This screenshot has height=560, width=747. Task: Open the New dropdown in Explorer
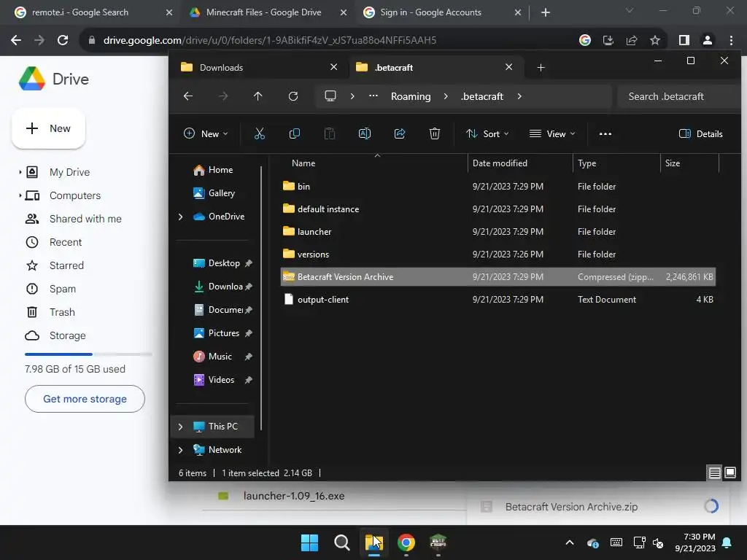206,134
